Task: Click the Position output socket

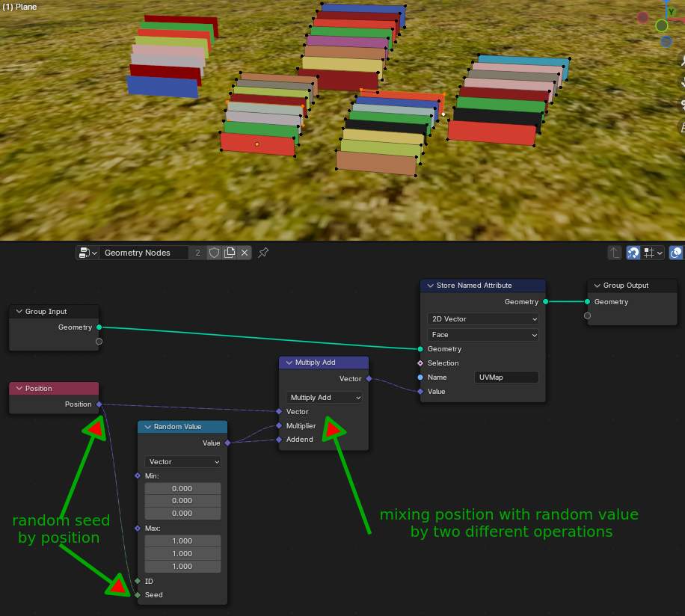Action: (99, 404)
